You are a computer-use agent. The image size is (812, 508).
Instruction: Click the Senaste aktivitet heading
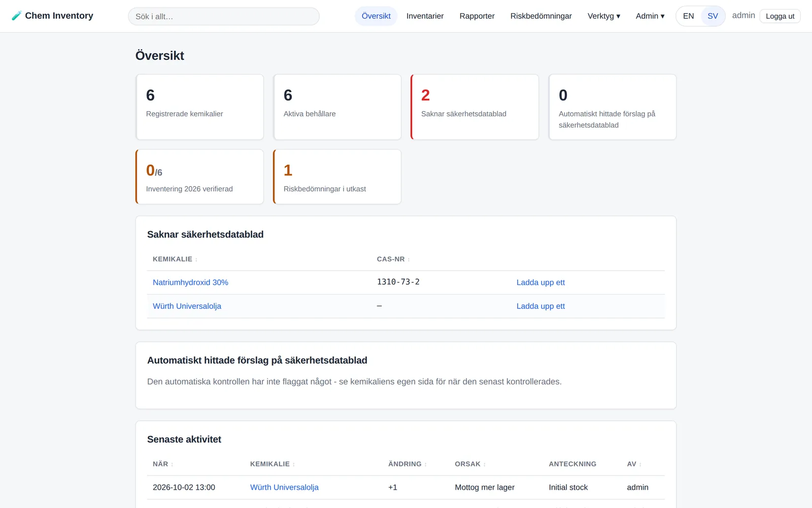(184, 439)
